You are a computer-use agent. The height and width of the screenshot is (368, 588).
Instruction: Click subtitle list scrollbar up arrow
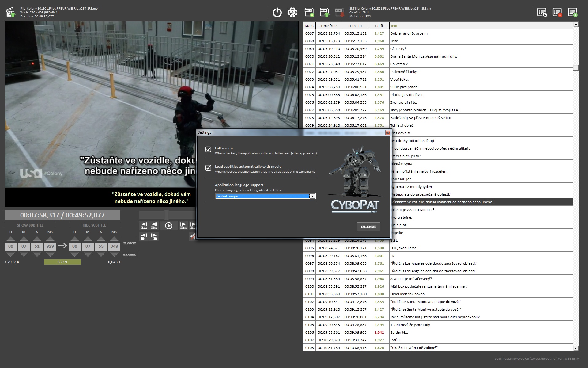click(576, 24)
